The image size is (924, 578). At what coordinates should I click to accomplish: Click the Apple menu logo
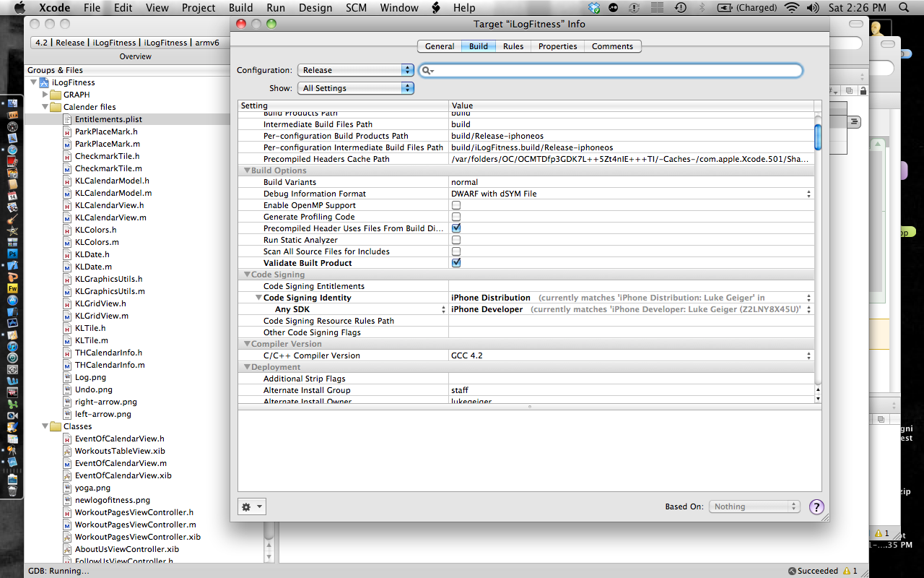click(19, 8)
